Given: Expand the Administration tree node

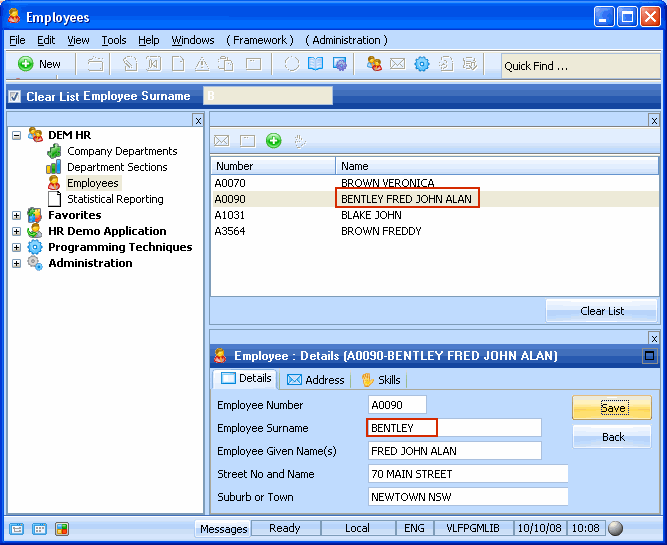Looking at the screenshot, I should click(x=16, y=263).
